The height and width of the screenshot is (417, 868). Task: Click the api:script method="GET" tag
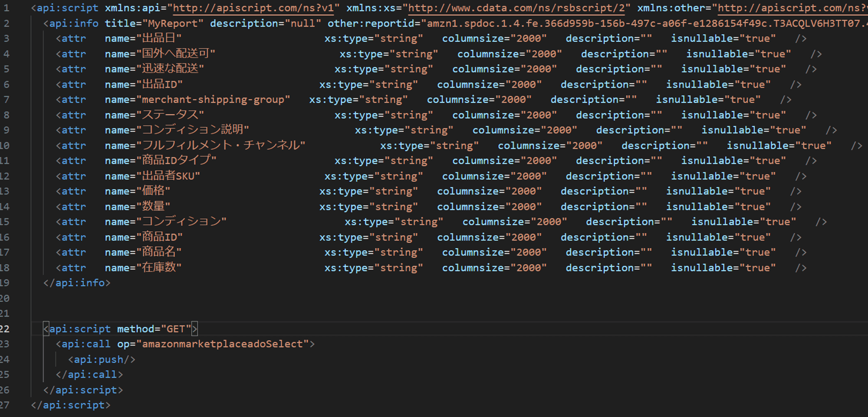pos(120,329)
